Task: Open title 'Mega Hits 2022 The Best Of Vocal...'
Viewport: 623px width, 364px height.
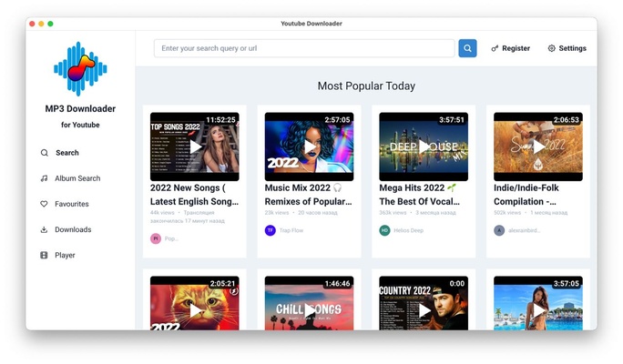Action: (420, 195)
